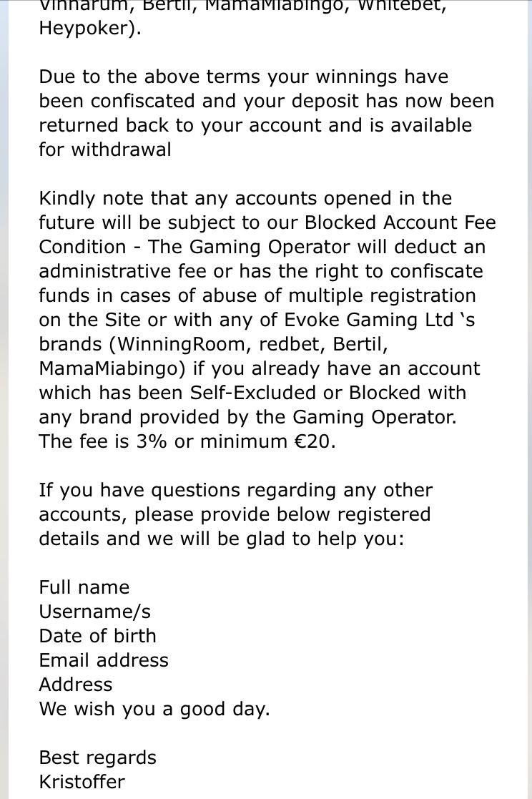The image size is (532, 799).
Task: Click the brand name "WinningRoom"
Action: [x=184, y=344]
